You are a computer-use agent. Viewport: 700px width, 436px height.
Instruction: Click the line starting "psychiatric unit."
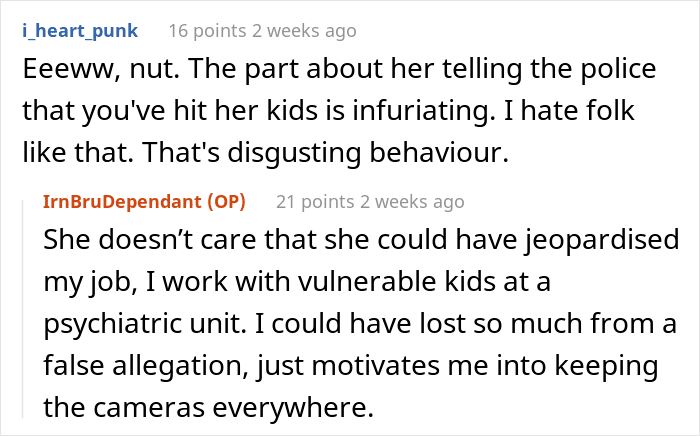click(360, 324)
